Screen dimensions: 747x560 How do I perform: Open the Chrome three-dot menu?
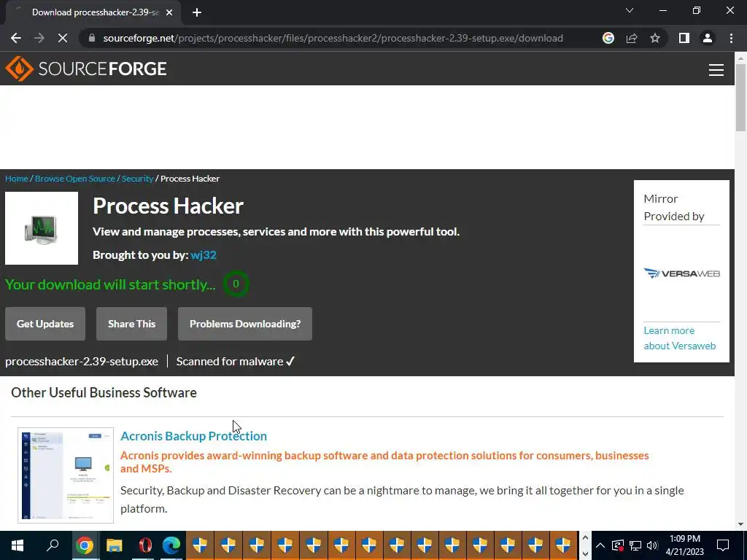pos(731,38)
